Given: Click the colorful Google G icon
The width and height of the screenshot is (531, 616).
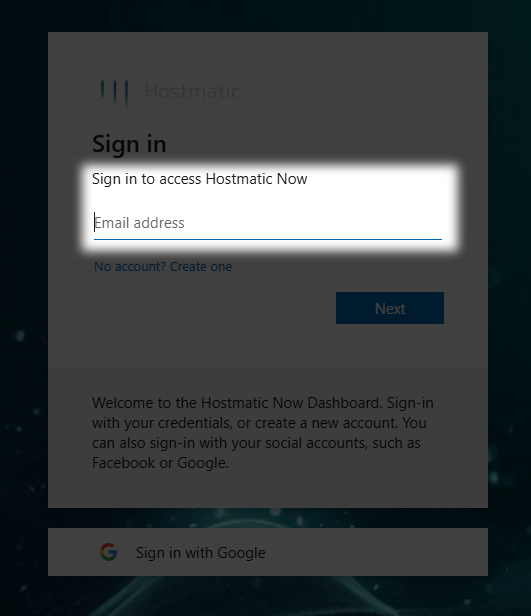Looking at the screenshot, I should click(x=109, y=552).
